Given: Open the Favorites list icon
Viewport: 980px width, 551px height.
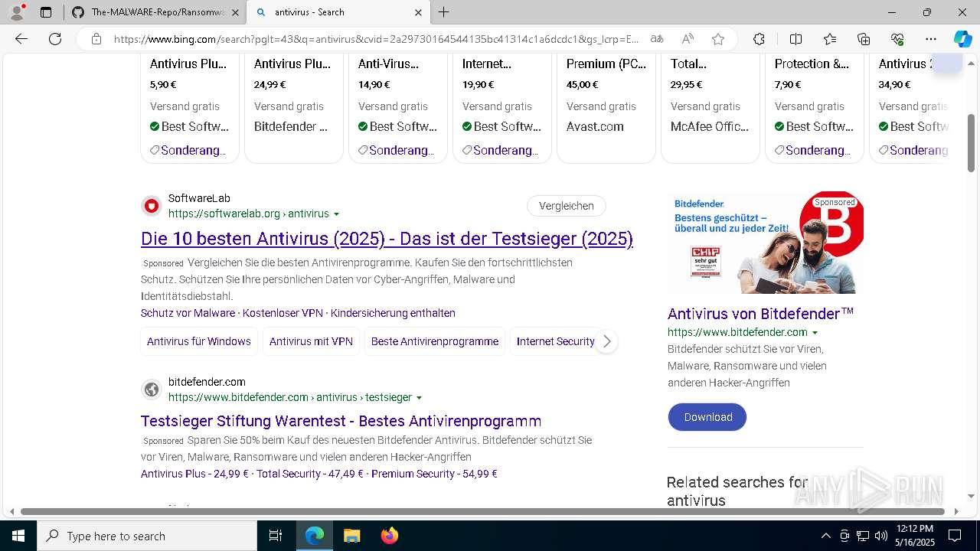Looking at the screenshot, I should 830,39.
